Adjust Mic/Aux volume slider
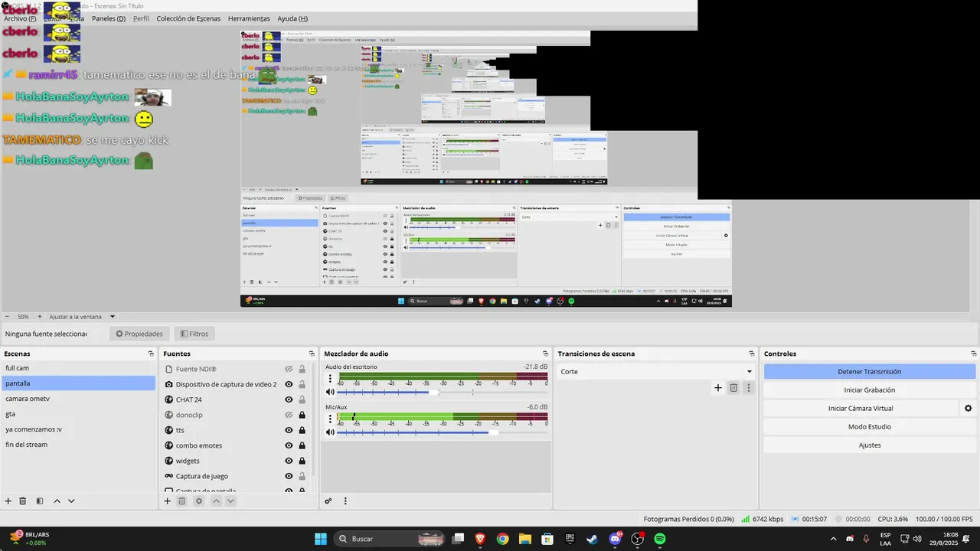 coord(493,432)
